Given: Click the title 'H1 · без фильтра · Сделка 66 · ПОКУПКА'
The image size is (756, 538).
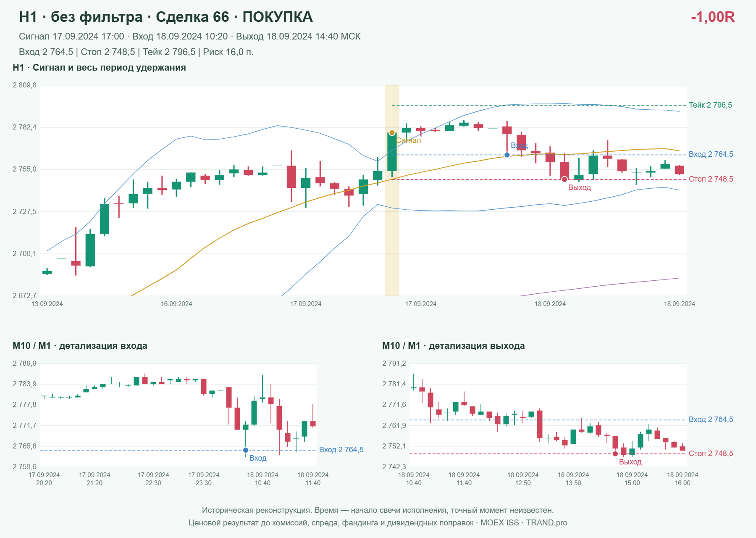Looking at the screenshot, I should click(166, 17).
